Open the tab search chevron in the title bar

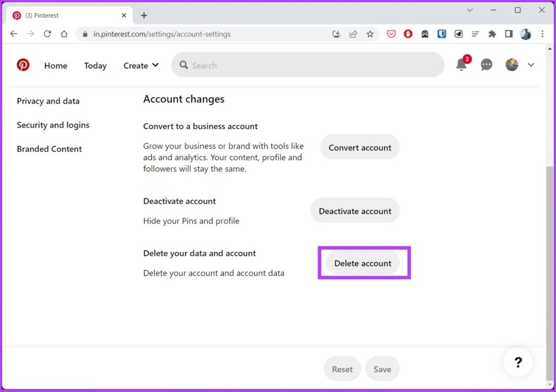click(470, 10)
